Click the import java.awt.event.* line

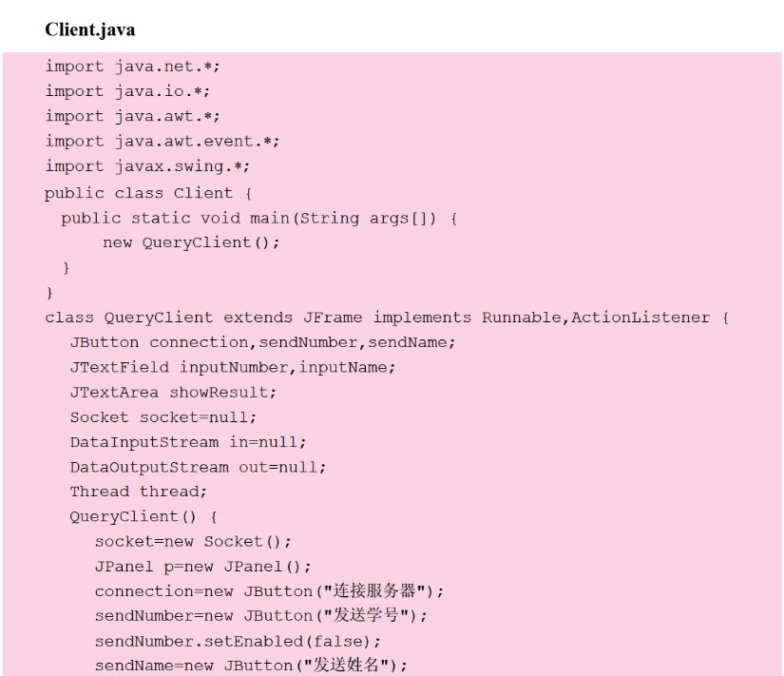pos(163,141)
